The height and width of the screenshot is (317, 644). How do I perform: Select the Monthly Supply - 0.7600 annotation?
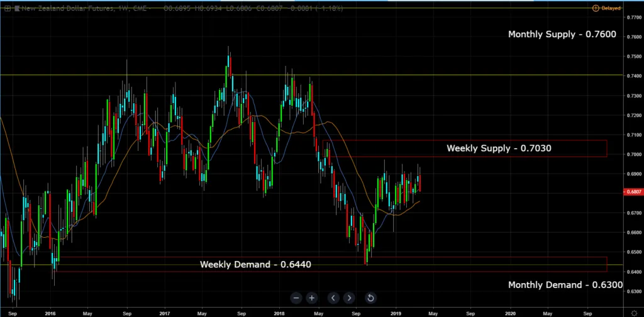pos(562,35)
